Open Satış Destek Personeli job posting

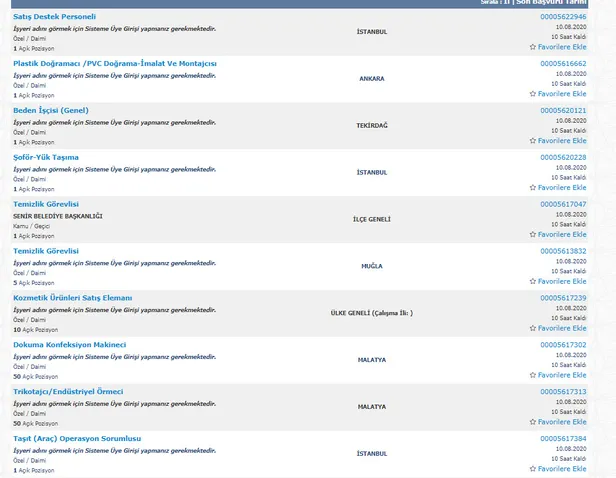click(54, 17)
